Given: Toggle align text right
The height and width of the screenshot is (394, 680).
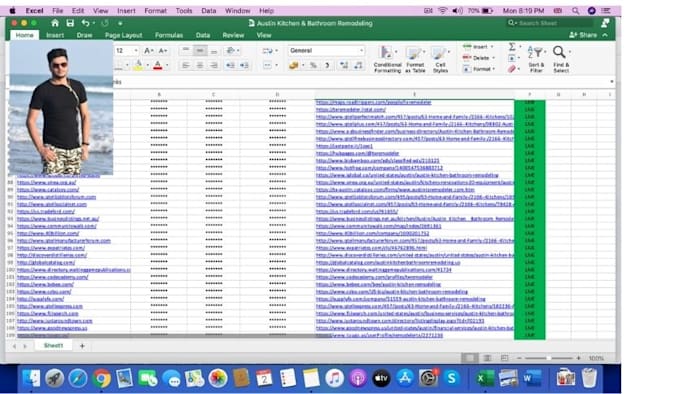Looking at the screenshot, I should pyautogui.click(x=214, y=65).
